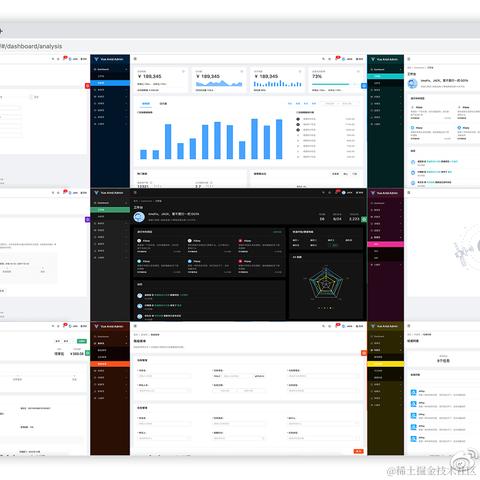480x480 pixels.
Task: Open help icon in blue-theme panel header
Action: tap(330, 59)
